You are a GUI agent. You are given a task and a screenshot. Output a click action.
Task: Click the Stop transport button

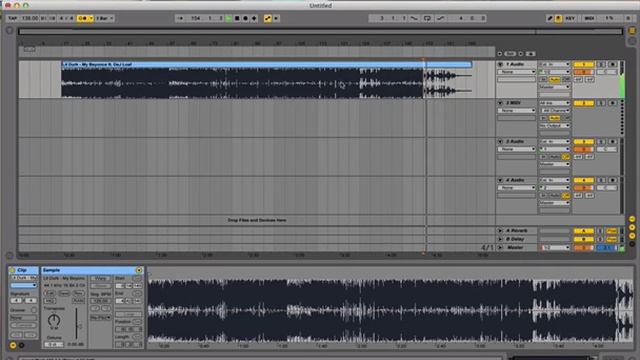237,18
